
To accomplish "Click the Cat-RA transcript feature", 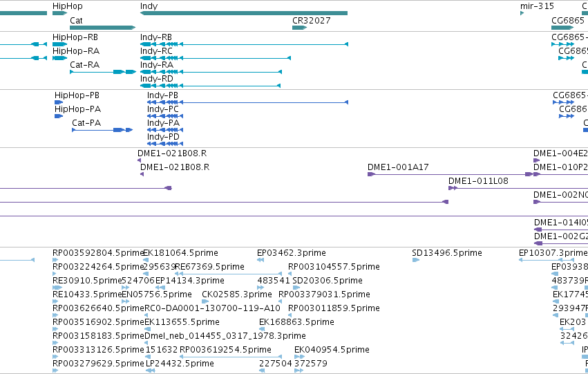I will pos(103,72).
